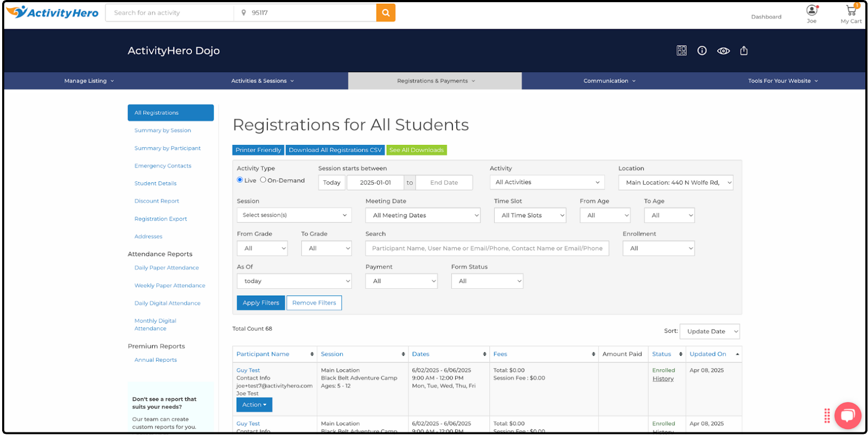Viewport: 868px width, 436px height.
Task: Open the All Meeting Dates dropdown
Action: click(423, 215)
